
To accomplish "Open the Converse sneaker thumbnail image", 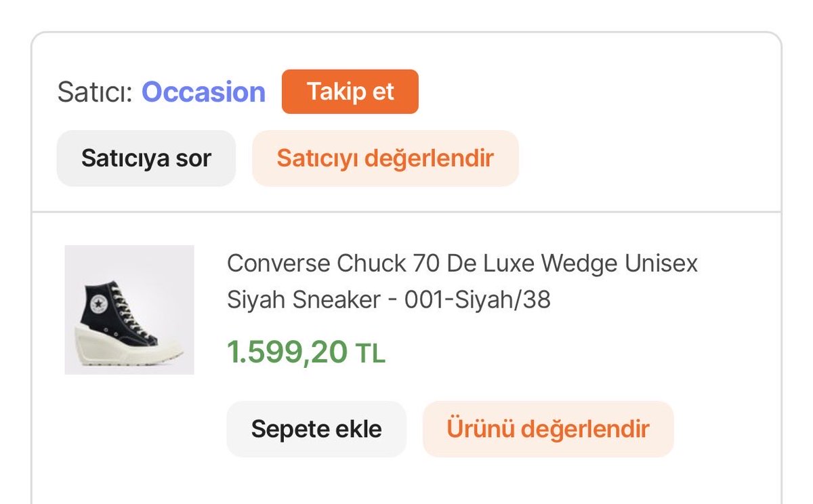I will pos(129,310).
